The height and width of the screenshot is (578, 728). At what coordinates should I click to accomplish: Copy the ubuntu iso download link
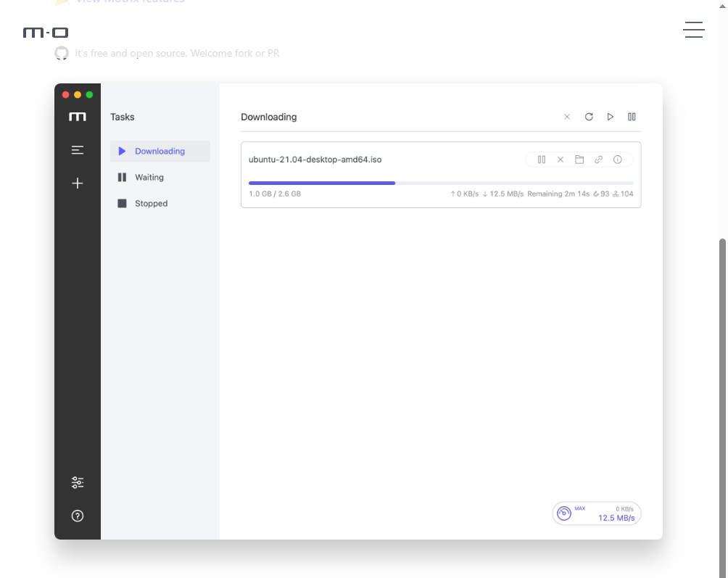point(598,160)
